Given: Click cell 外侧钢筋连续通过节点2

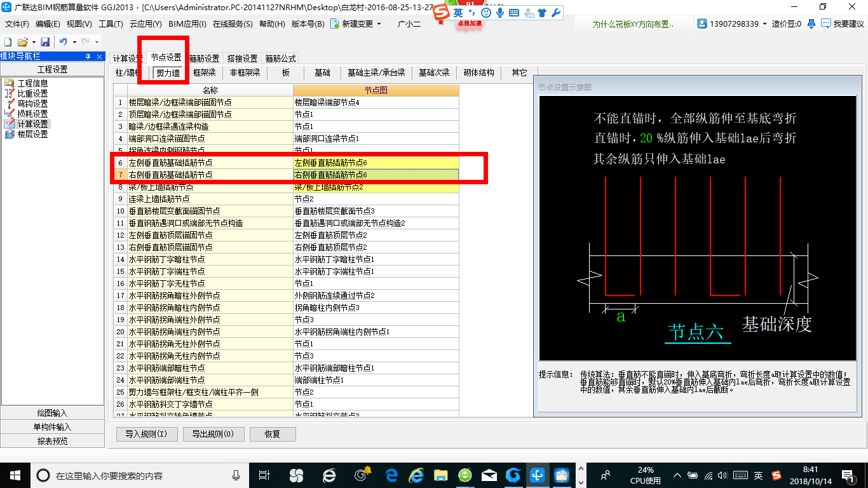Looking at the screenshot, I should [376, 295].
